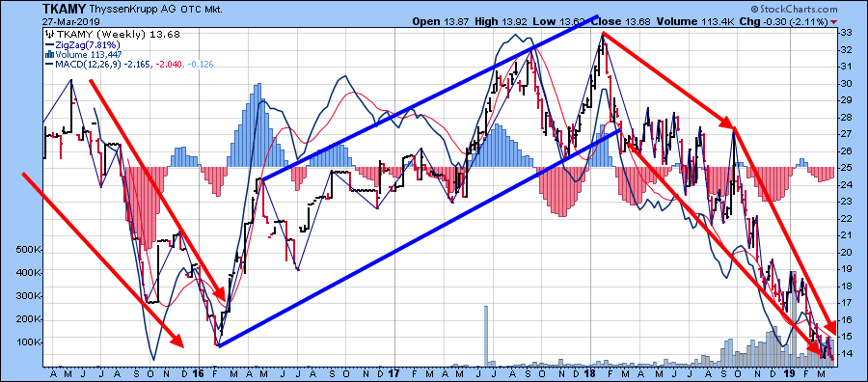The width and height of the screenshot is (868, 382).
Task: Click the 18 year marker on time axis
Action: pyautogui.click(x=590, y=373)
